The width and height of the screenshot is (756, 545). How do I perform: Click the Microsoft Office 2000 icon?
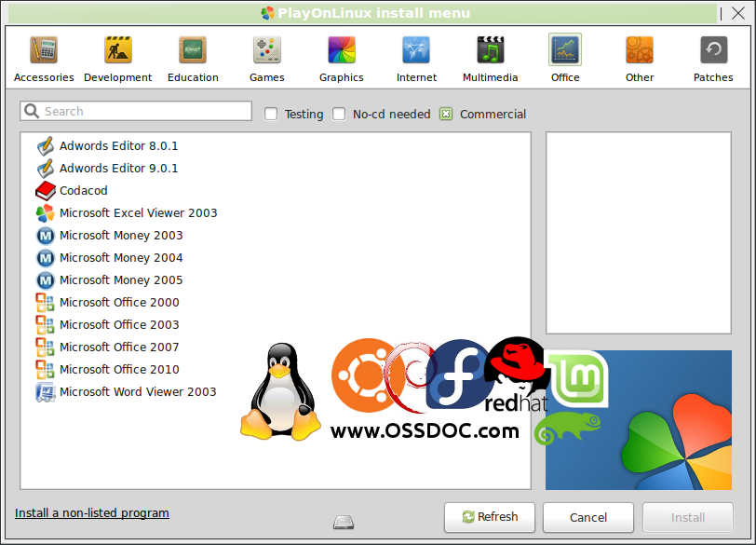pos(45,303)
